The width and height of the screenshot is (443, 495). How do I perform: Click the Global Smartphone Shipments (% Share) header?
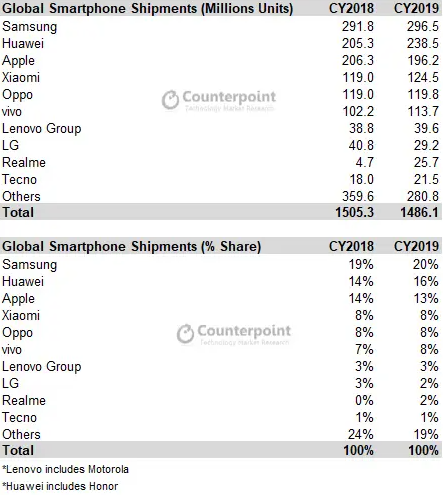point(131,246)
